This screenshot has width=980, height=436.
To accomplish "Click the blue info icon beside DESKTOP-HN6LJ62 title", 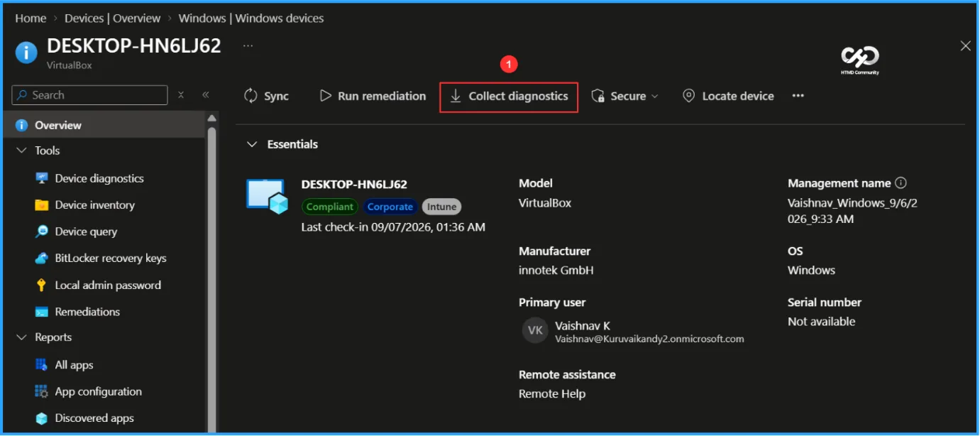I will 26,53.
